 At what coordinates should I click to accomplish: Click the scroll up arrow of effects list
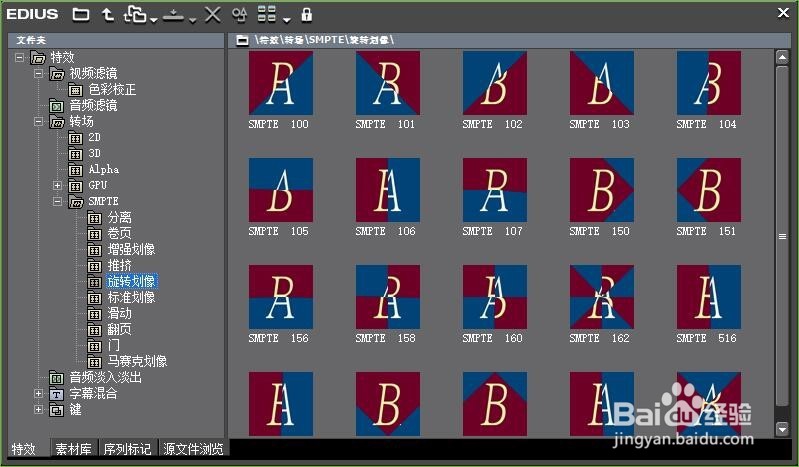pos(782,57)
